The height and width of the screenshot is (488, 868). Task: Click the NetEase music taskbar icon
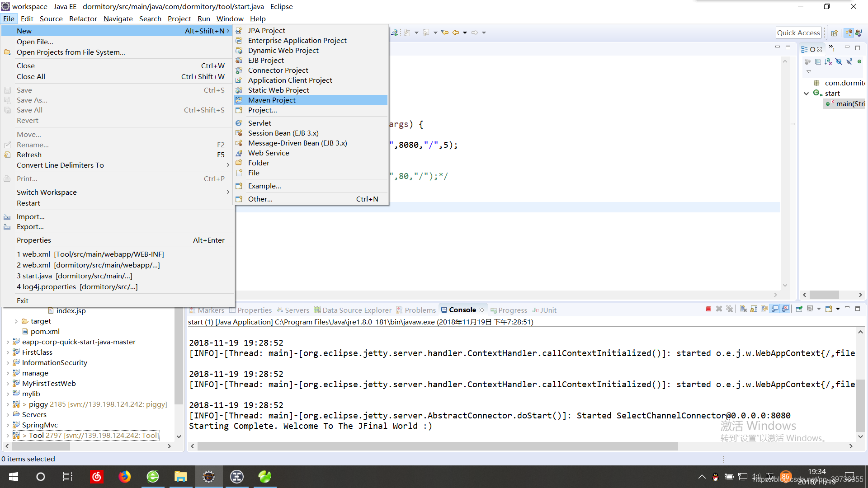coord(97,477)
